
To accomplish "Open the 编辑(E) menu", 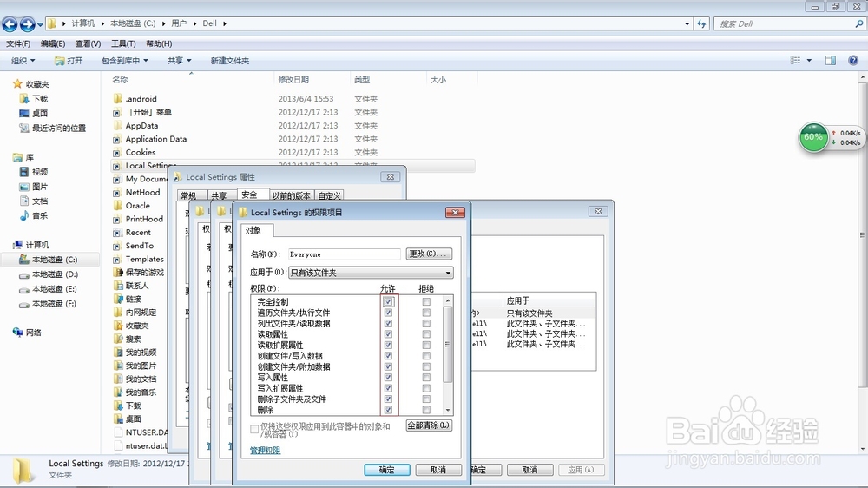I will coord(53,43).
